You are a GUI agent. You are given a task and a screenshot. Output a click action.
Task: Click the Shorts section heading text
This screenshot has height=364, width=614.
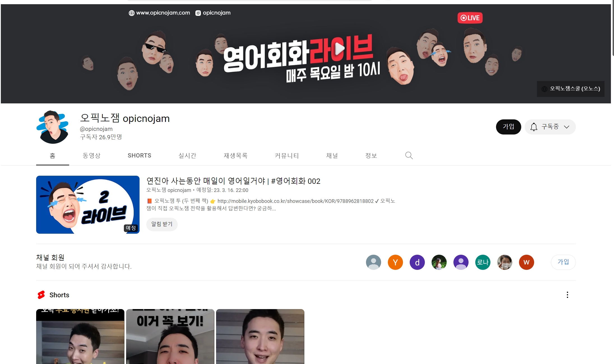[59, 295]
